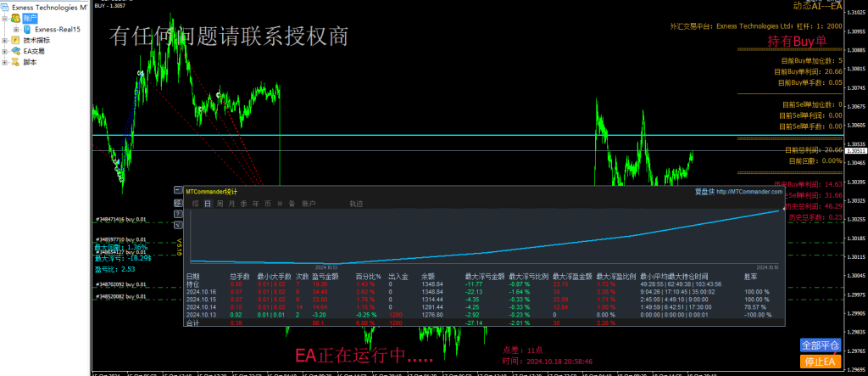Select the 账户 tree item label
Viewport: 868px width, 376px height.
[x=30, y=19]
